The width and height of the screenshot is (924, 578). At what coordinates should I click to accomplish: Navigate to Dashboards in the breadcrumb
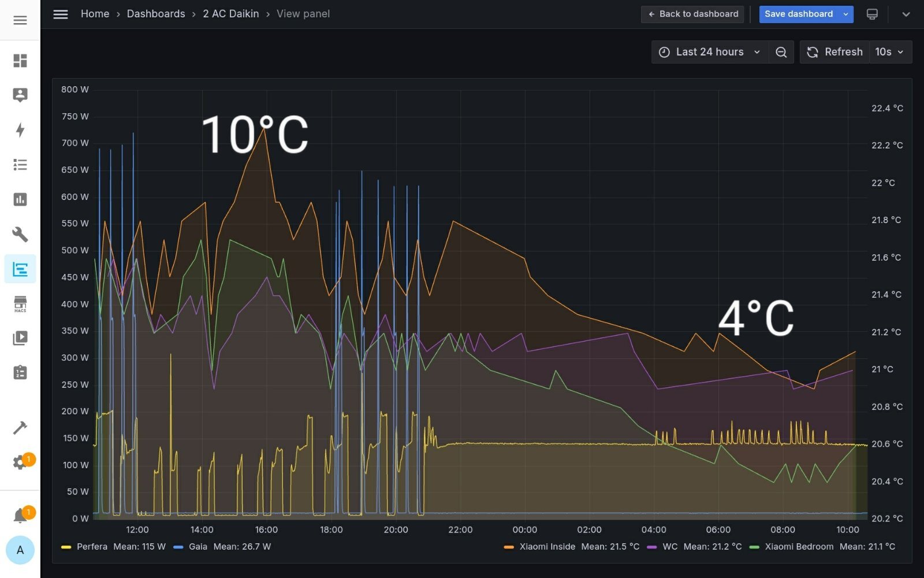(156, 14)
